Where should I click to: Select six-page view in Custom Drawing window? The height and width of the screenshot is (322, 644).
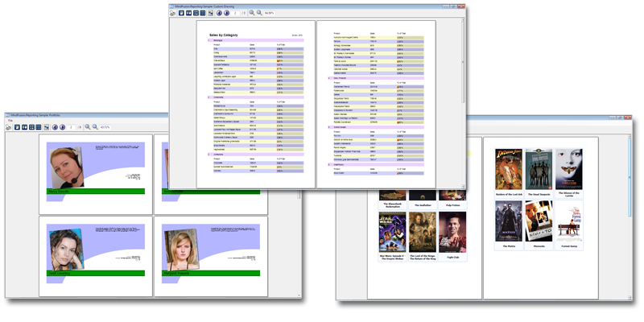point(203,13)
